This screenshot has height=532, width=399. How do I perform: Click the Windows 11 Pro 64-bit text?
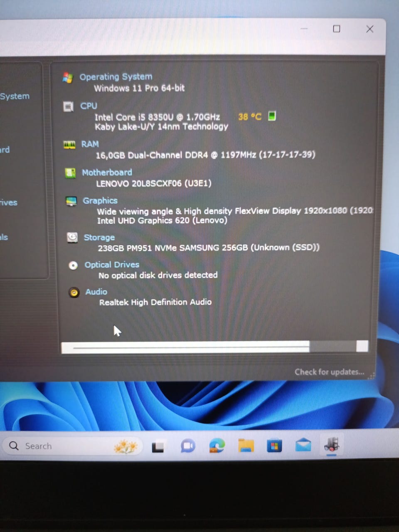pos(139,88)
